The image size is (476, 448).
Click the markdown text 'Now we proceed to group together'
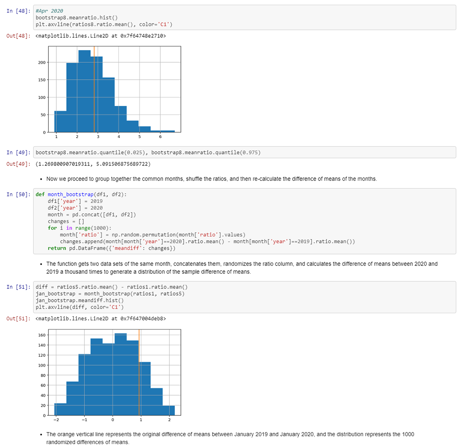click(211, 179)
